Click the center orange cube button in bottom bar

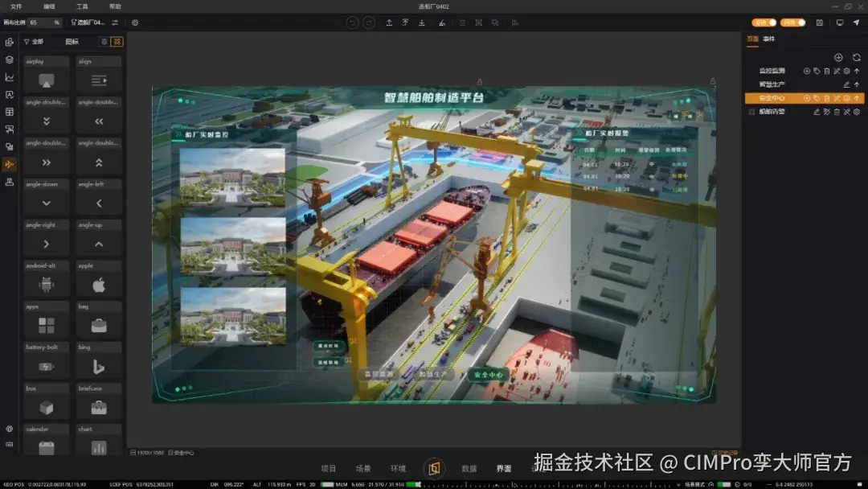click(434, 469)
